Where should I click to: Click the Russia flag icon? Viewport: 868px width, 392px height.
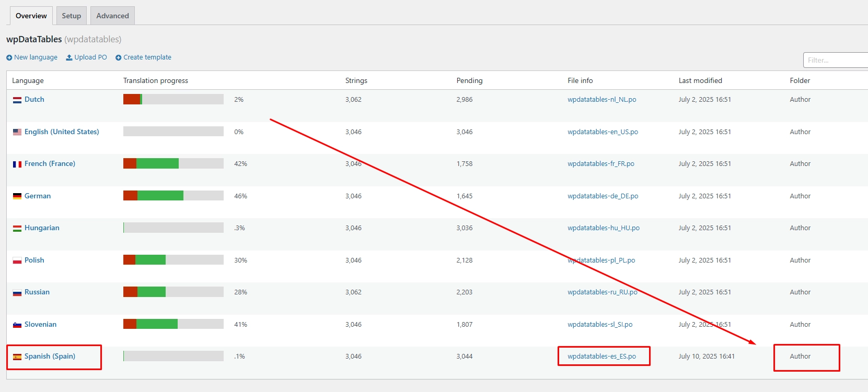(x=17, y=292)
